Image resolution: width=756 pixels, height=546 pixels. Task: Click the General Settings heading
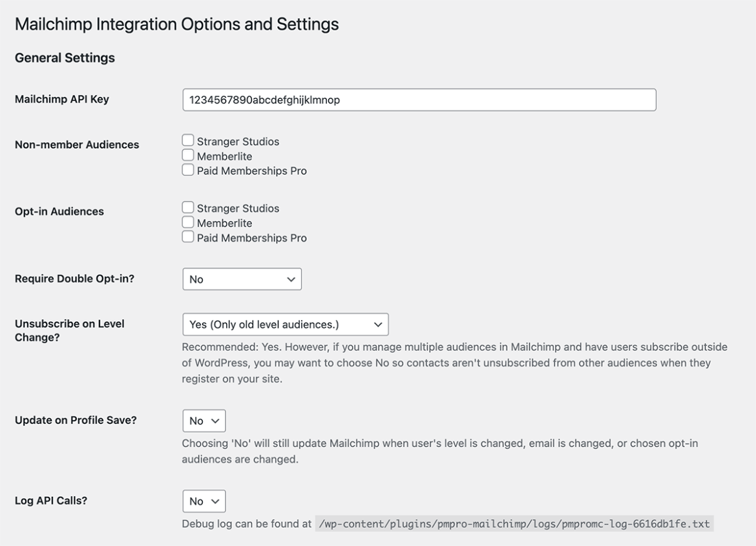(x=65, y=58)
